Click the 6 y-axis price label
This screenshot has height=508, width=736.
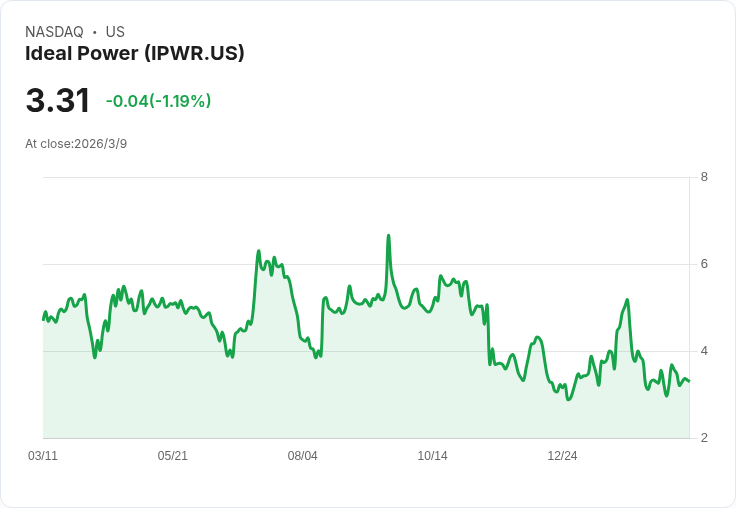pos(704,264)
